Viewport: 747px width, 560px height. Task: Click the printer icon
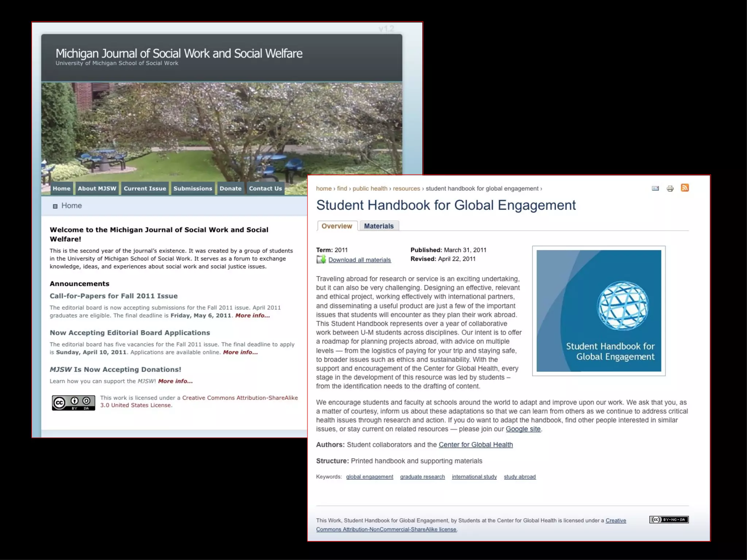[x=670, y=188]
